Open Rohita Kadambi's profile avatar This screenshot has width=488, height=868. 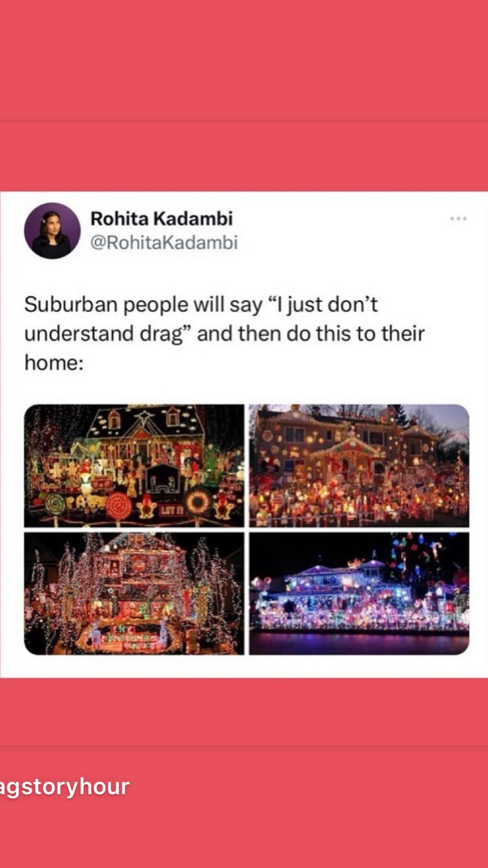[x=52, y=230]
